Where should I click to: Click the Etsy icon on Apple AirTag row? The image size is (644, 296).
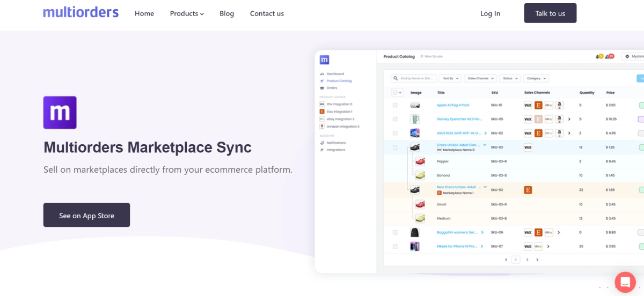pos(538,105)
